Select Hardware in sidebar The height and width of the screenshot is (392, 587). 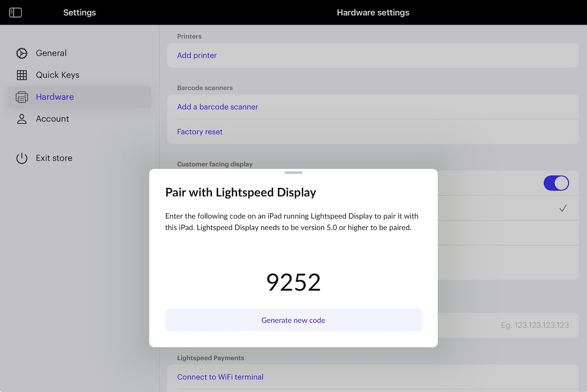click(x=80, y=97)
